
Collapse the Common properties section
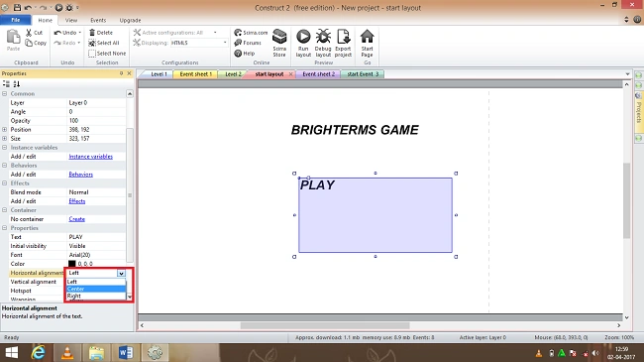[x=5, y=94]
